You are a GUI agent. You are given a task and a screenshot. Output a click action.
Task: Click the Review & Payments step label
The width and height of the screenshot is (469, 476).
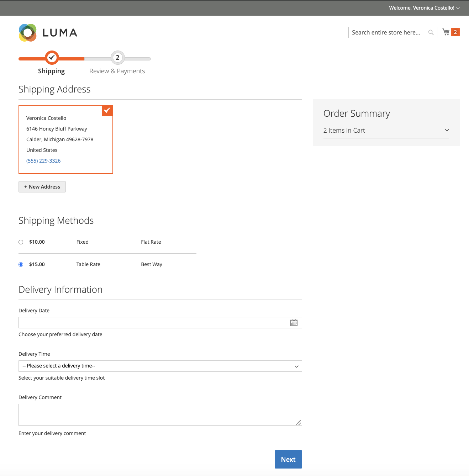[117, 71]
